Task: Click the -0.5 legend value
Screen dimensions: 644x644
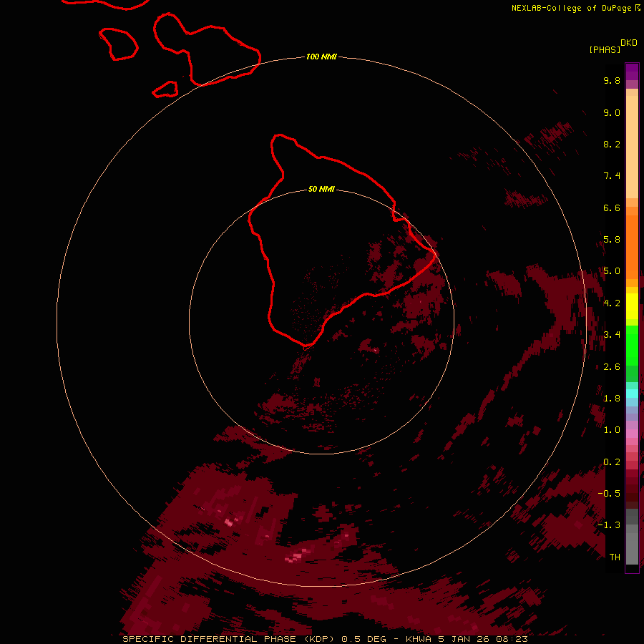Action: click(x=609, y=493)
